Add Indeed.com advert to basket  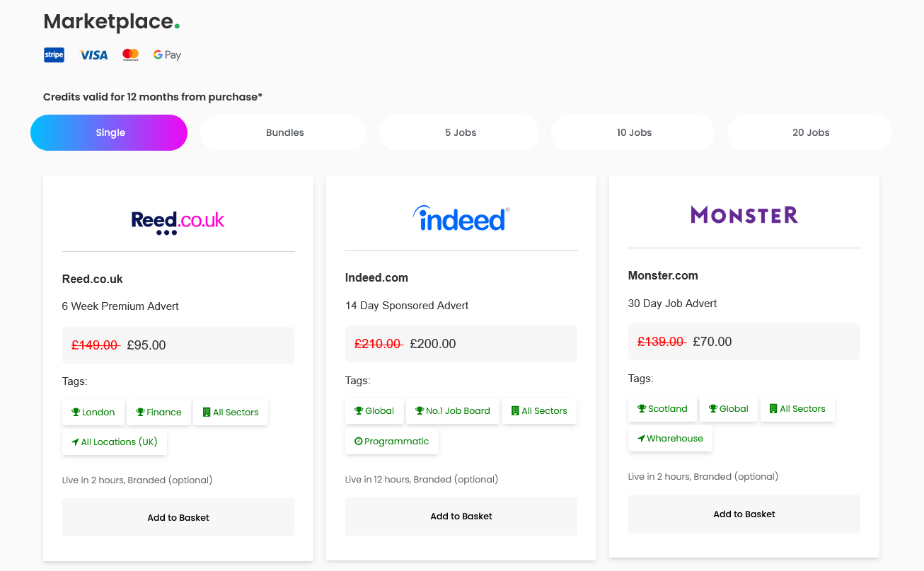coord(461,517)
